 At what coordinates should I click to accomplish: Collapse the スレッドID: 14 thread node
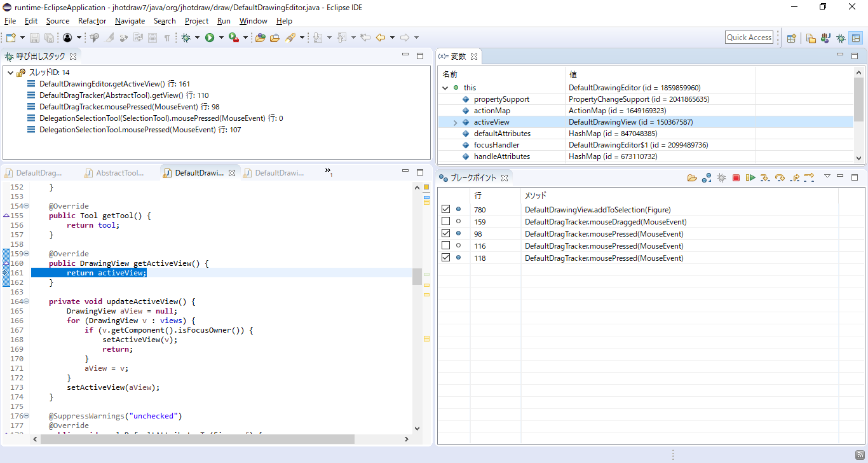click(10, 73)
